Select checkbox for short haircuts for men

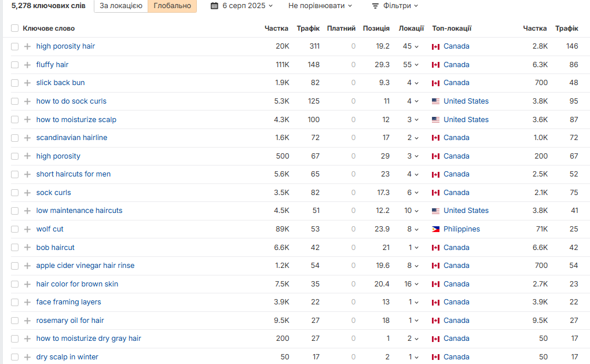(14, 174)
